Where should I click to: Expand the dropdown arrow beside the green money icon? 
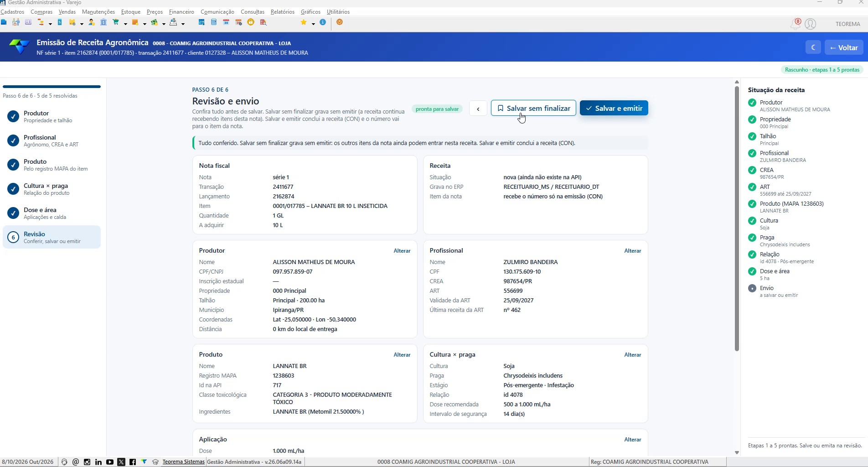coord(164,24)
